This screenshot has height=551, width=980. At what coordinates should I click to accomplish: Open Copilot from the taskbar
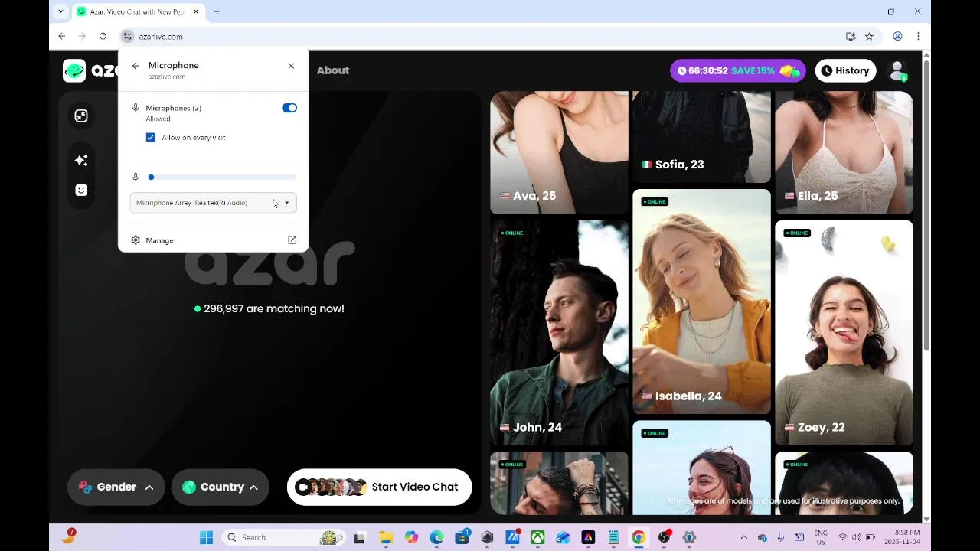(411, 537)
